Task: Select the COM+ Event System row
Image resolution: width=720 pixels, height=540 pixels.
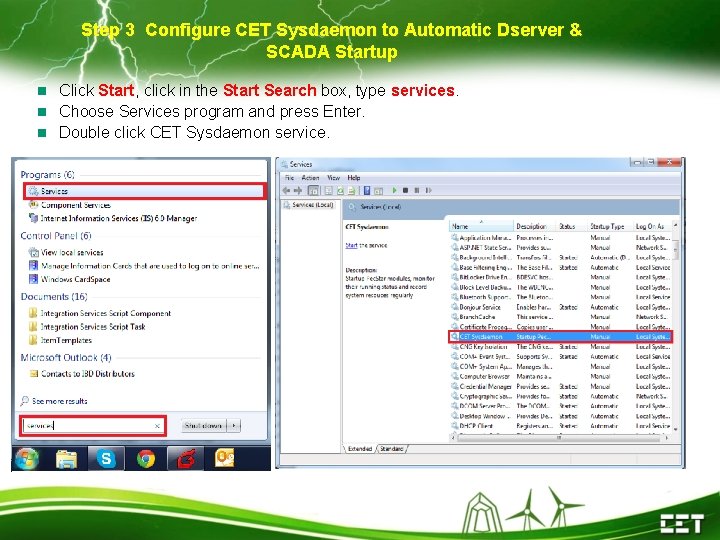Action: click(561, 356)
